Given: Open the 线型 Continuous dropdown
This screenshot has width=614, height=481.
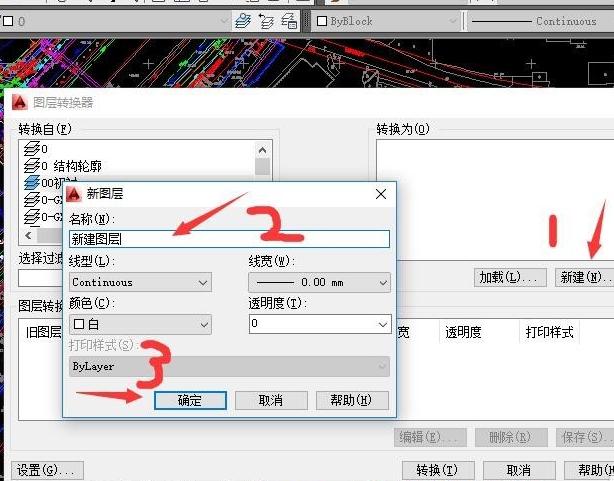Looking at the screenshot, I should (x=140, y=282).
